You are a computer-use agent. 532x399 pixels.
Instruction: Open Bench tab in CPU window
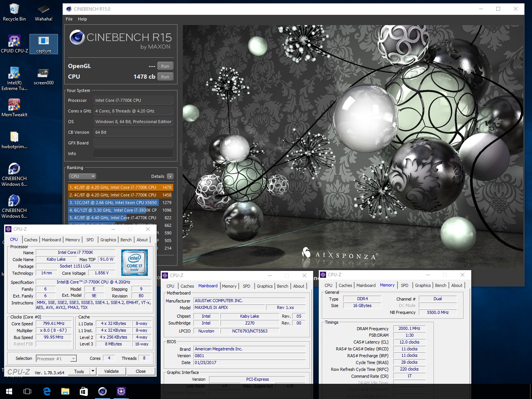(126, 240)
